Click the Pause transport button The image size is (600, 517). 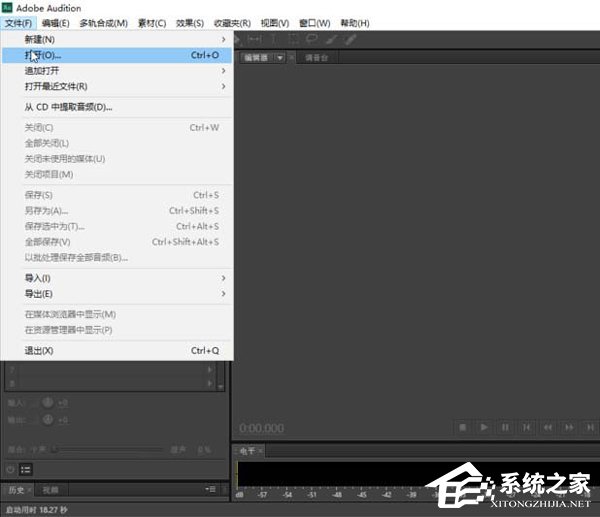pyautogui.click(x=505, y=427)
